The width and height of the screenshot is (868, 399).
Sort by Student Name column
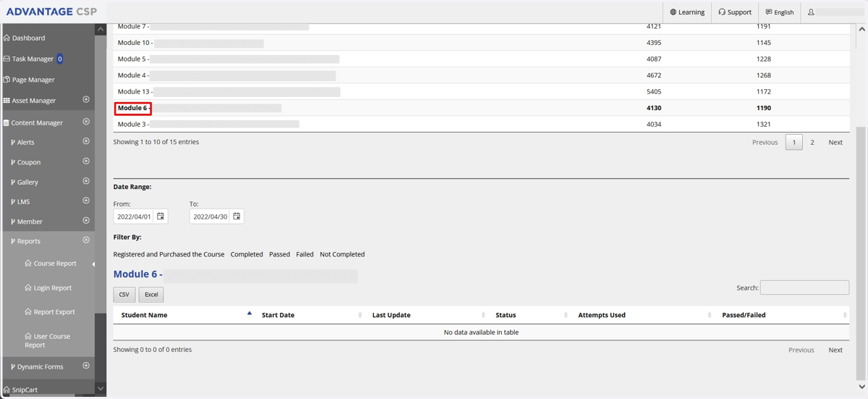coord(184,315)
